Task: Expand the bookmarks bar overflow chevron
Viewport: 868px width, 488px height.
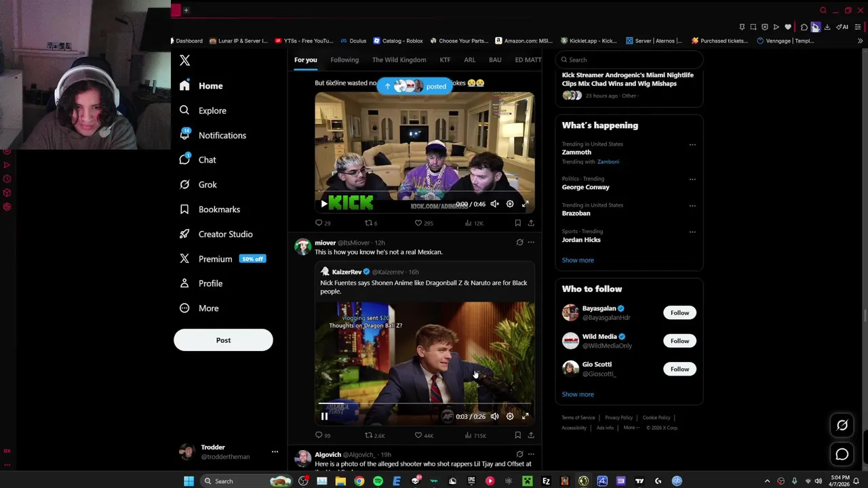Action: tap(860, 41)
